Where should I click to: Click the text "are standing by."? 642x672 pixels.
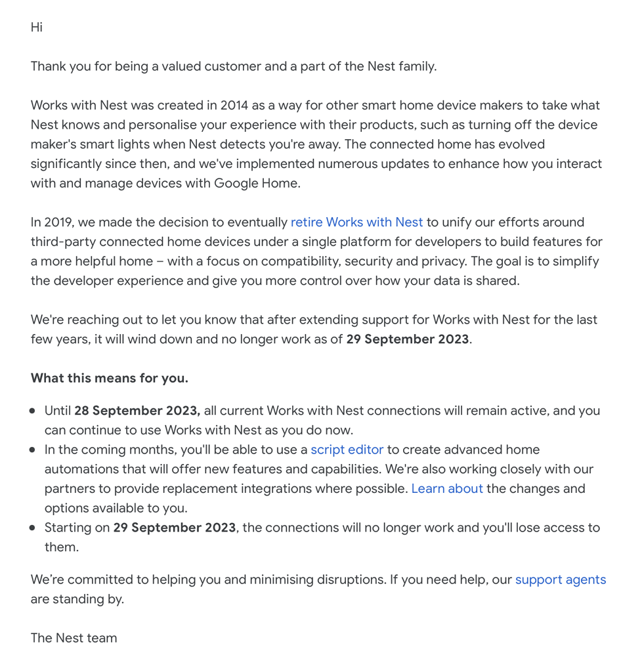(77, 598)
